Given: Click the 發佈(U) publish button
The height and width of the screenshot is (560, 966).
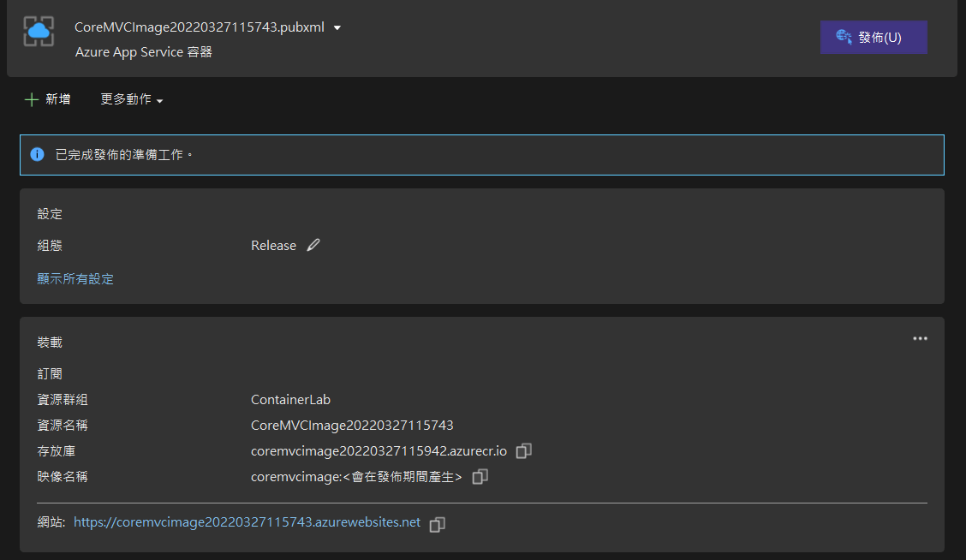Looking at the screenshot, I should tap(873, 38).
